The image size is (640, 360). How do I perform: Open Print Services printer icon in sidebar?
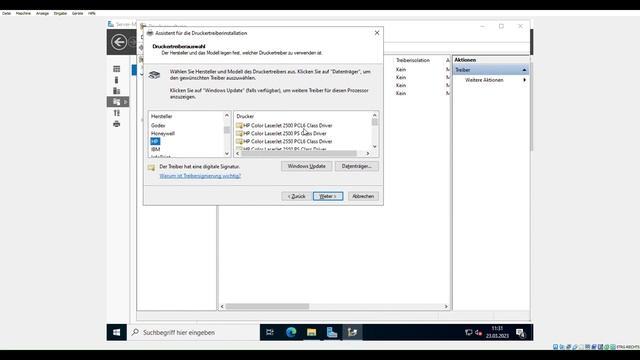pyautogui.click(x=117, y=124)
